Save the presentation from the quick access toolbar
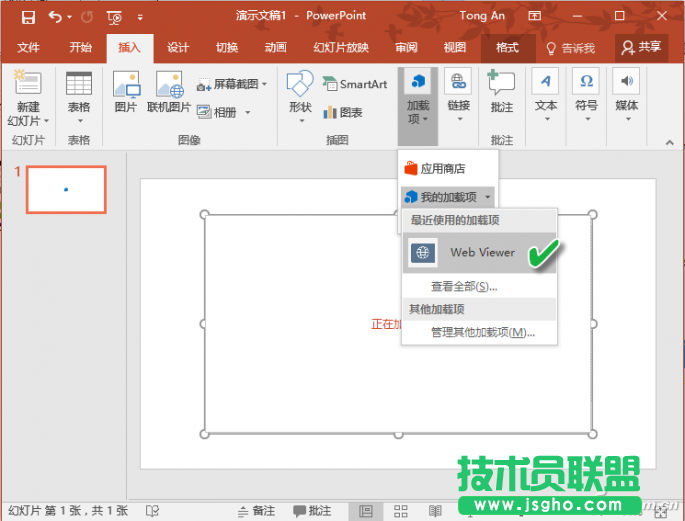685x521 pixels. point(28,17)
